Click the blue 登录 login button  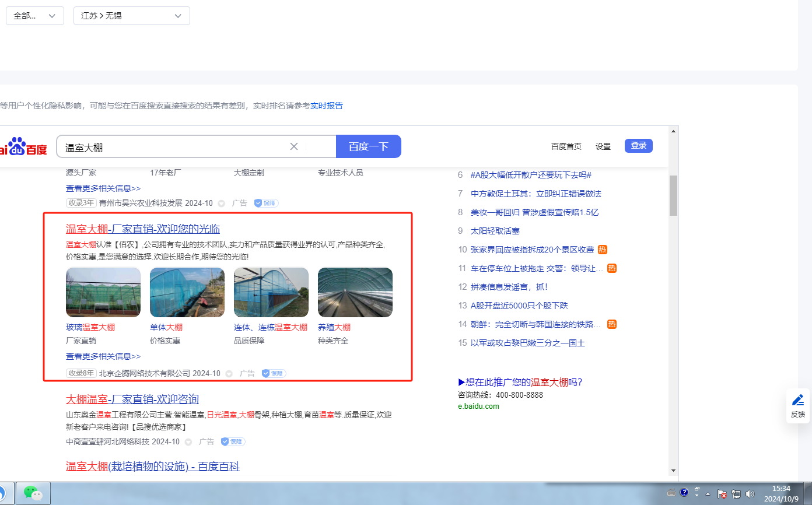point(638,146)
